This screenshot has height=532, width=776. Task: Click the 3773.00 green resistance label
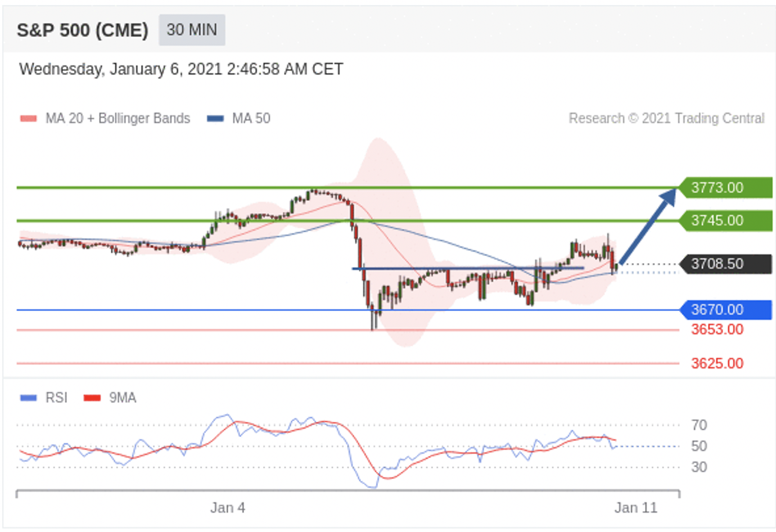coord(725,187)
